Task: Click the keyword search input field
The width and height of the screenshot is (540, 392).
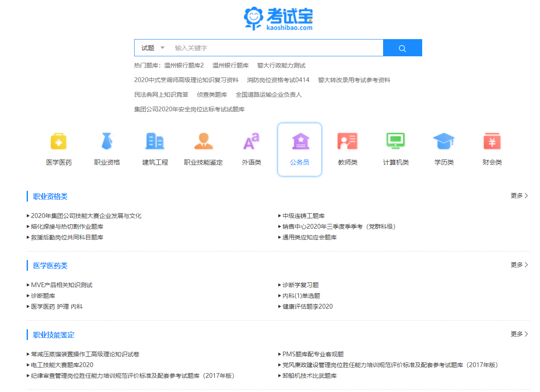Action: pos(275,47)
